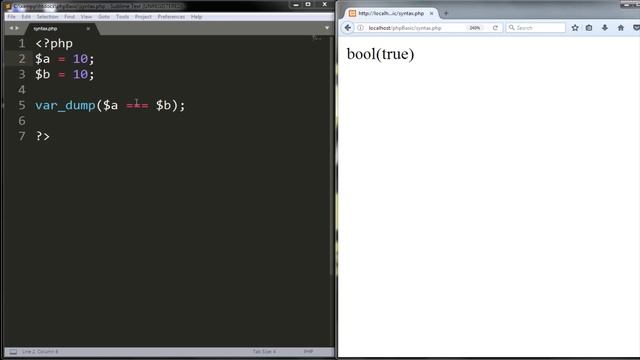Open the Edit menu in Sublime Text
Screen dimensions: 640x360
(26, 17)
